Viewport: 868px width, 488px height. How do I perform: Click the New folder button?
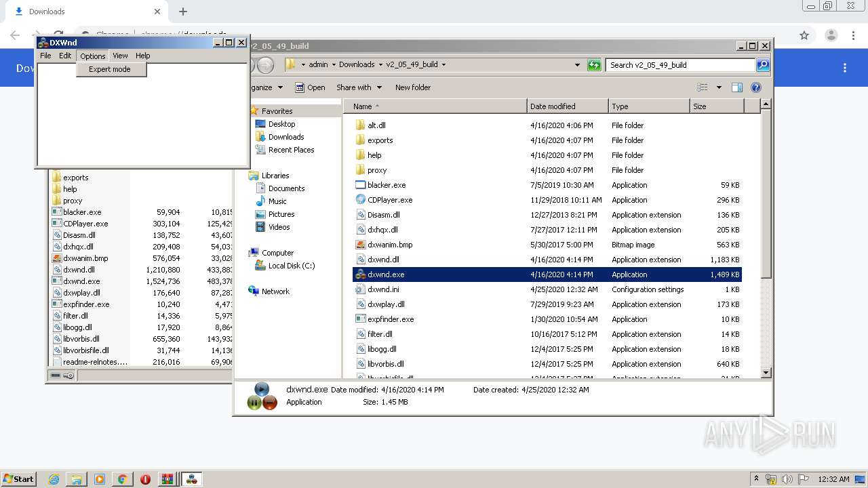pos(413,87)
